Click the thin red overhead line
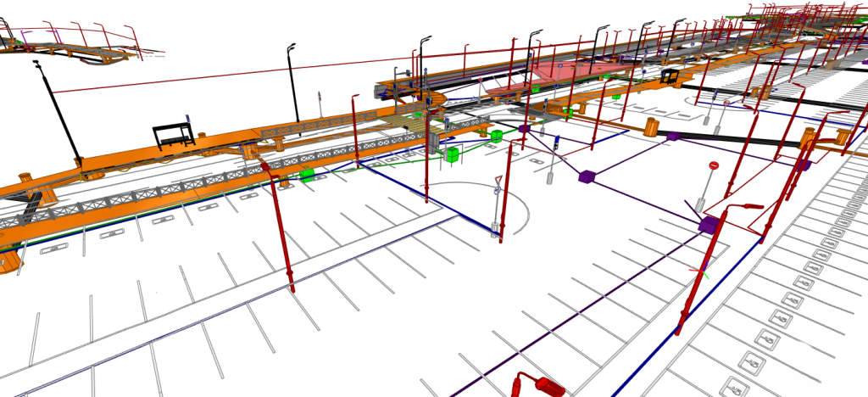The height and width of the screenshot is (397, 868). pos(212,73)
